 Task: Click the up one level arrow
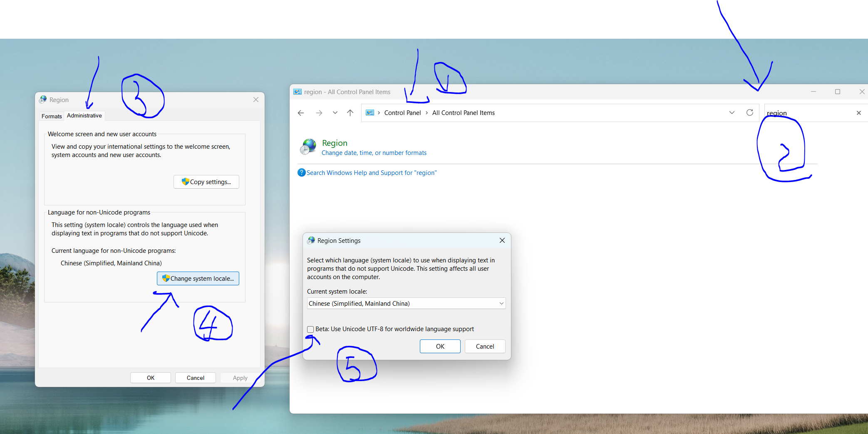[x=350, y=112]
